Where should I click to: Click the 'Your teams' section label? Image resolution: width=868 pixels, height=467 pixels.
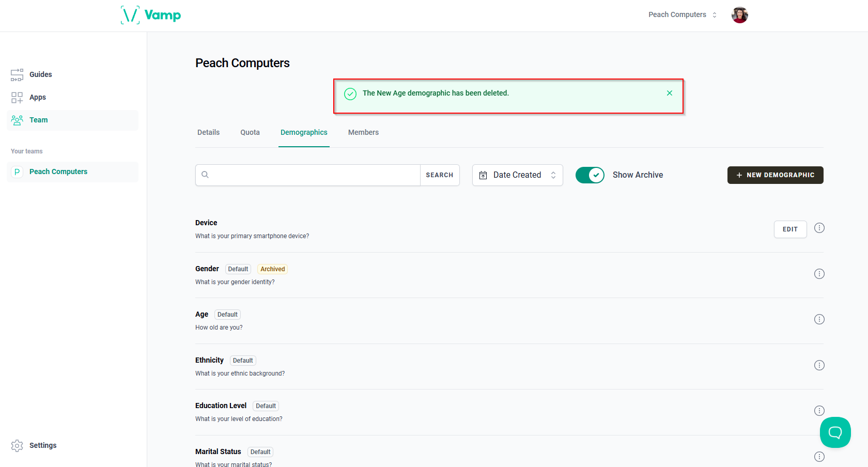pyautogui.click(x=27, y=151)
